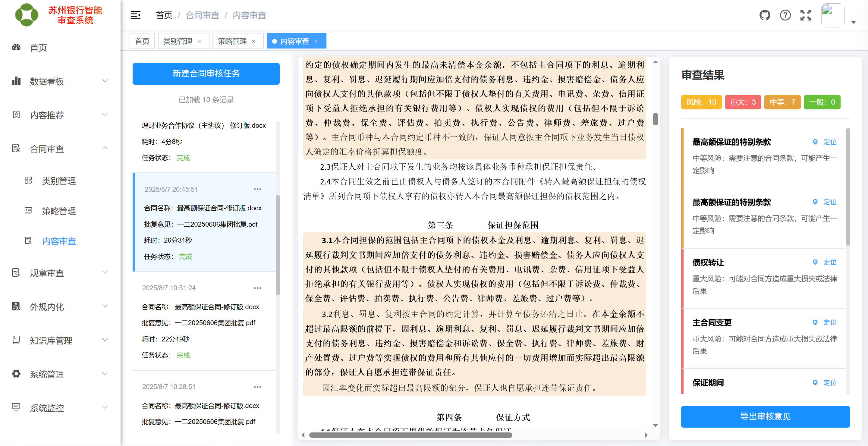Expand the 数据看板 menu chevron

[x=105, y=81]
